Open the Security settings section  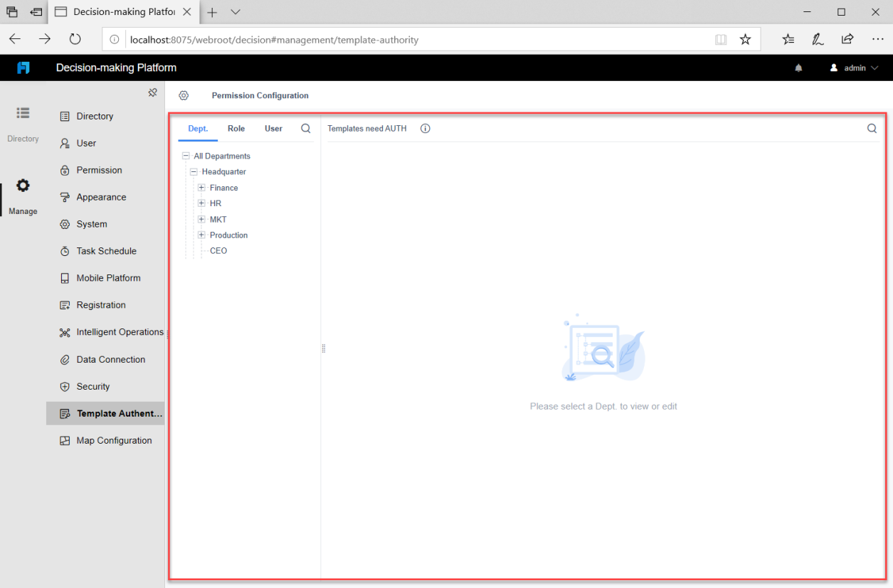click(93, 386)
